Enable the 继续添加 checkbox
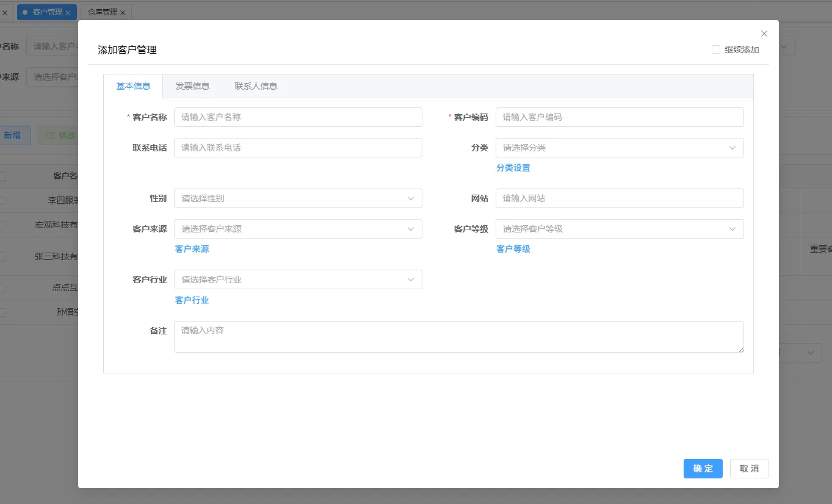The width and height of the screenshot is (832, 504). [716, 50]
